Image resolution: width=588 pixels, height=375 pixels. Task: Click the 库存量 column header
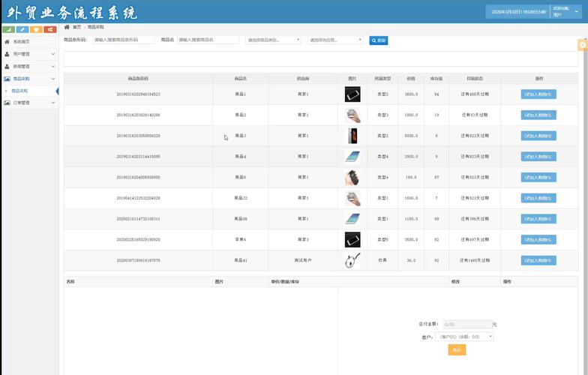tap(436, 79)
